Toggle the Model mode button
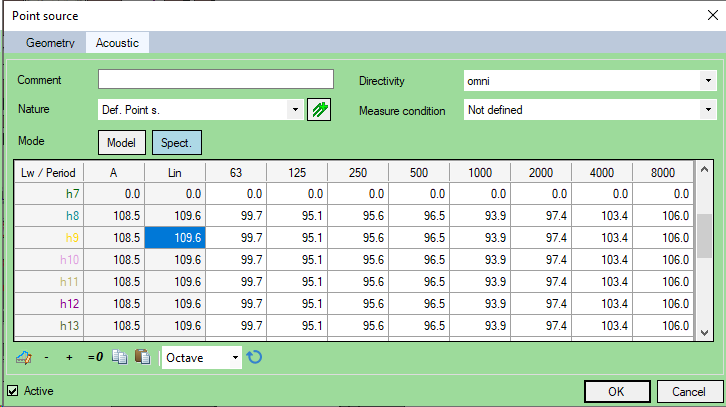The width and height of the screenshot is (726, 407). click(x=121, y=143)
